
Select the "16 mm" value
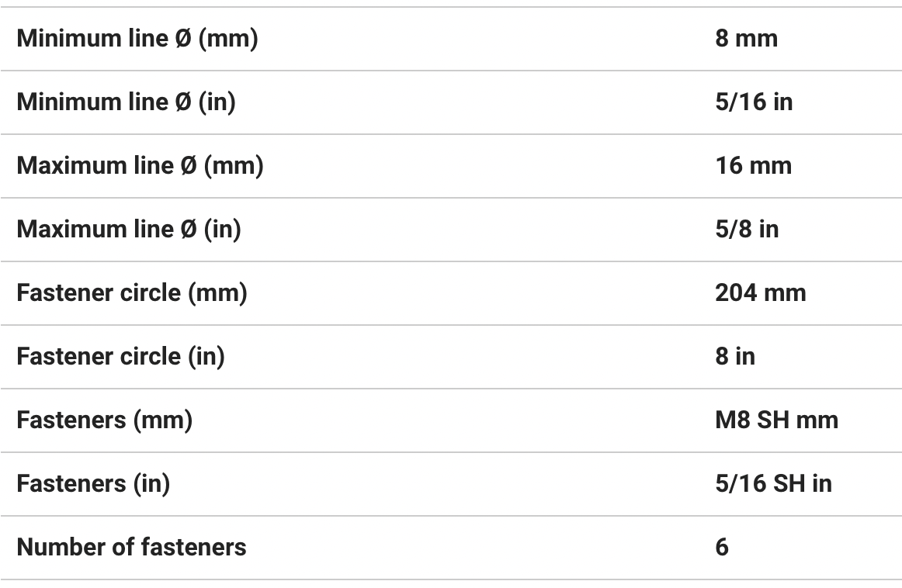pyautogui.click(x=753, y=166)
